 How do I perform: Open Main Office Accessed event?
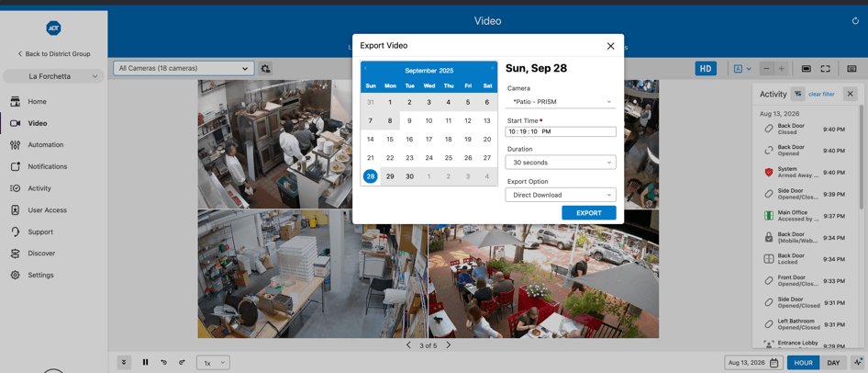pyautogui.click(x=806, y=215)
